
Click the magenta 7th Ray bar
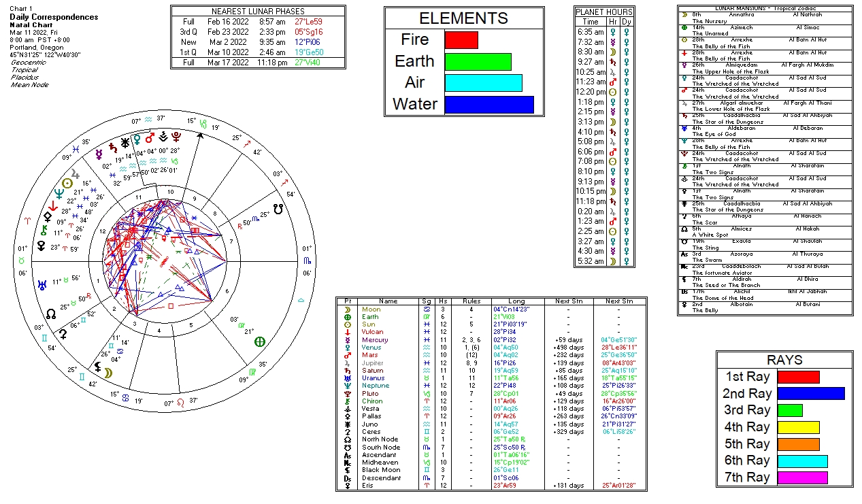pos(803,477)
